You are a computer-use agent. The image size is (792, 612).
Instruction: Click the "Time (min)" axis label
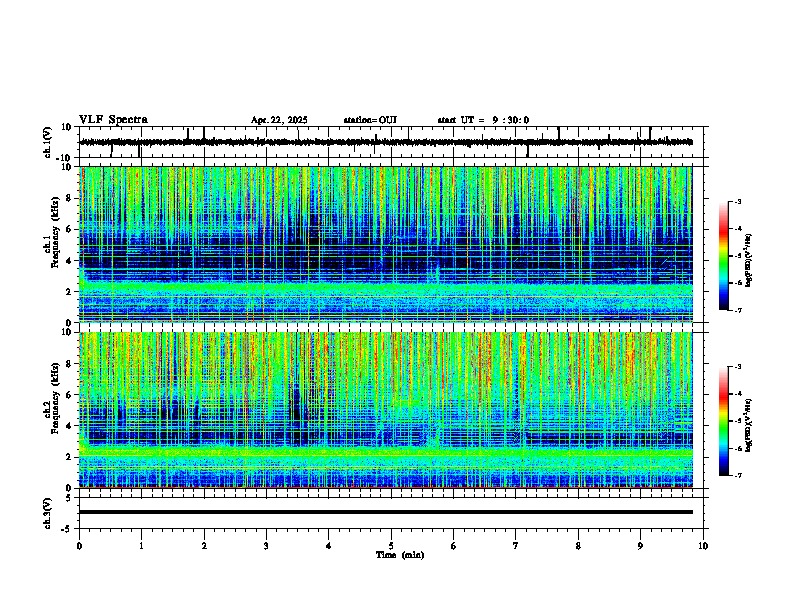400,555
